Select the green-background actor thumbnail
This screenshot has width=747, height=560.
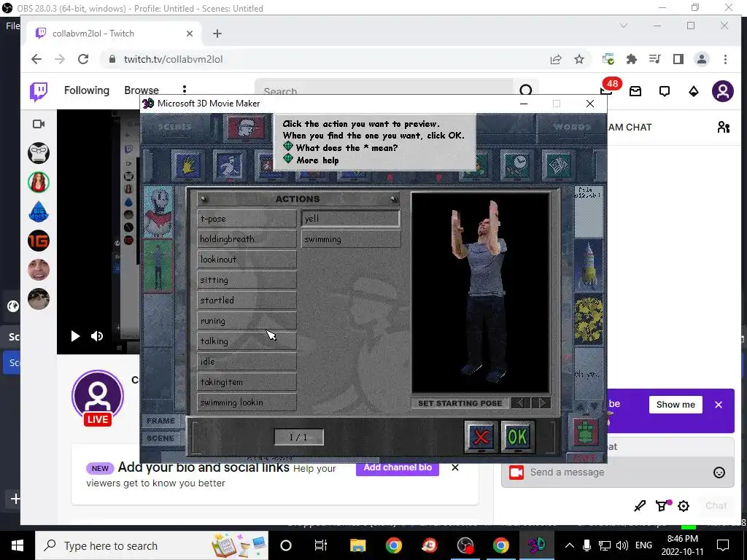point(158,265)
